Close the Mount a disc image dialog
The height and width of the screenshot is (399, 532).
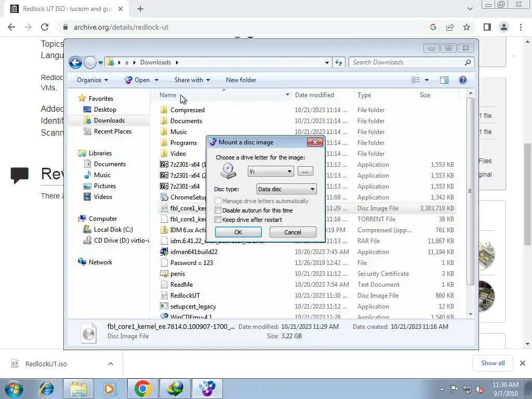315,142
